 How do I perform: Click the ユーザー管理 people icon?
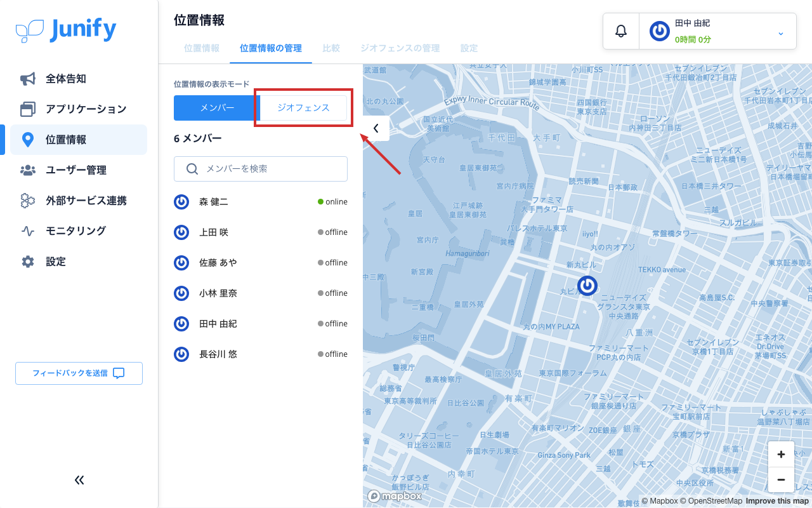pos(27,170)
